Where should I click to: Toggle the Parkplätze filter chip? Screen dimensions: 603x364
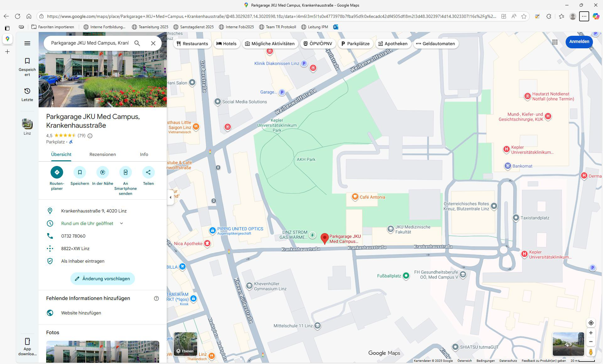[x=355, y=44]
